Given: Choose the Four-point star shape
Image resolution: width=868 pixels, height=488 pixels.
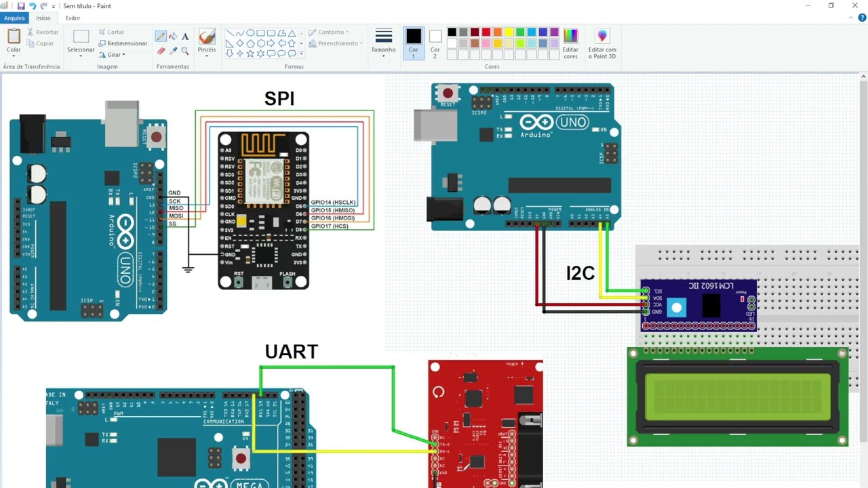Looking at the screenshot, I should (x=240, y=54).
